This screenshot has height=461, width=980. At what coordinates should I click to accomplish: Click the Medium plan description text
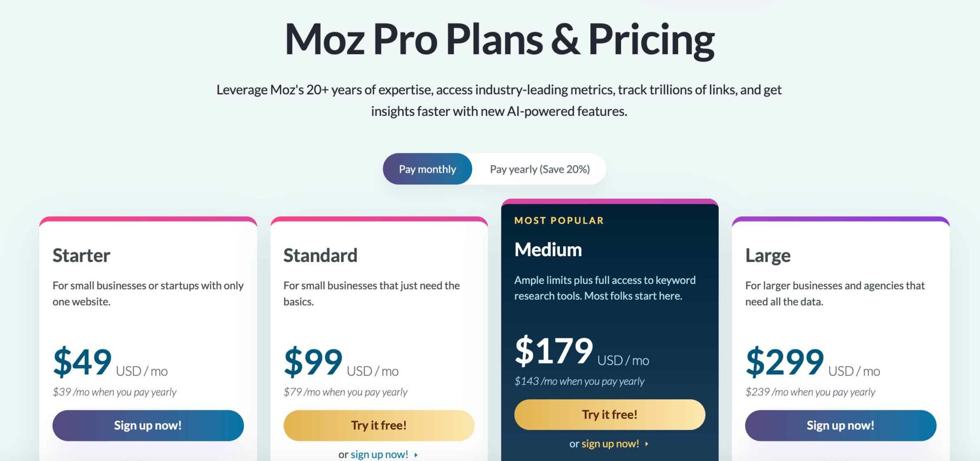click(604, 287)
